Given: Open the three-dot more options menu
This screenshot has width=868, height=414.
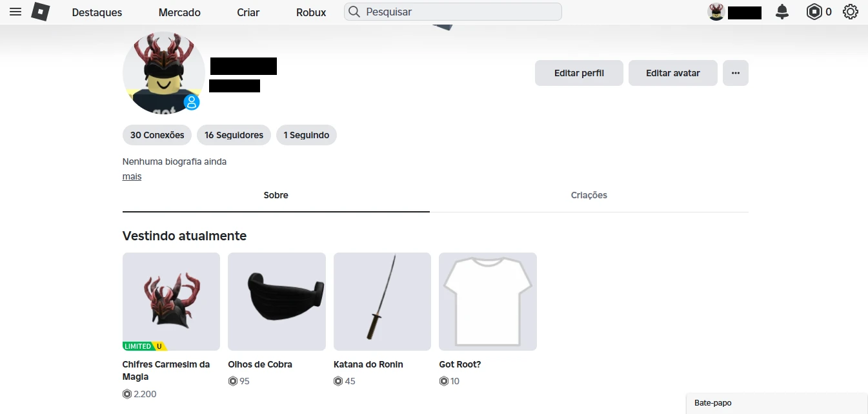Looking at the screenshot, I should 736,73.
